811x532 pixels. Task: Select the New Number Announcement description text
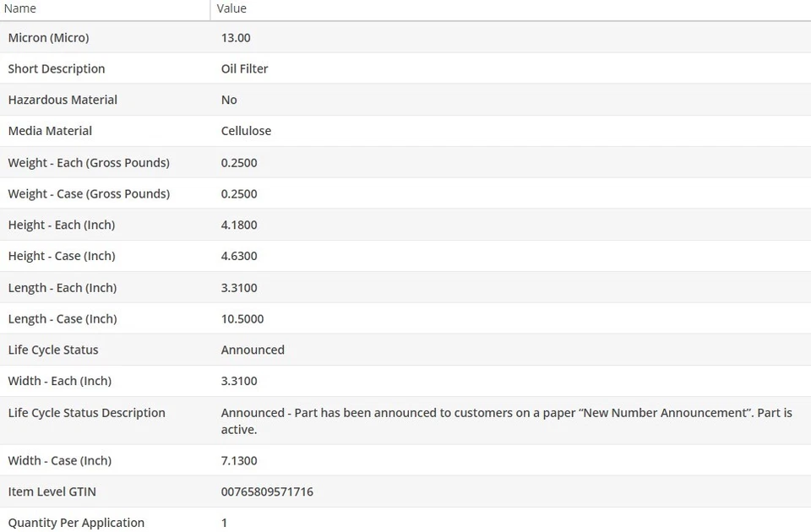pyautogui.click(x=506, y=421)
